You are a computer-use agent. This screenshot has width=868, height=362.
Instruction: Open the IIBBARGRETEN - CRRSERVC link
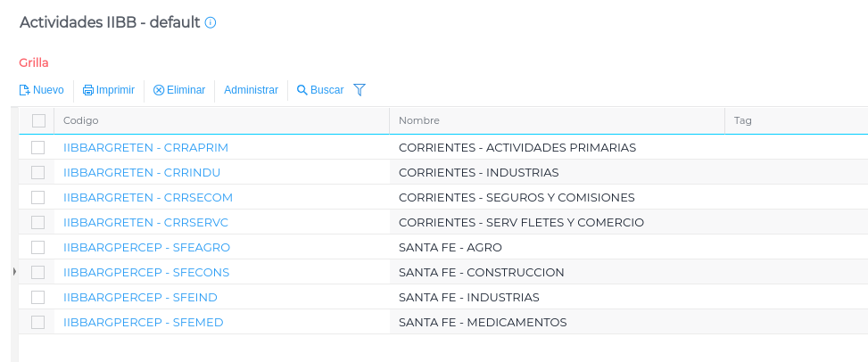(x=146, y=222)
